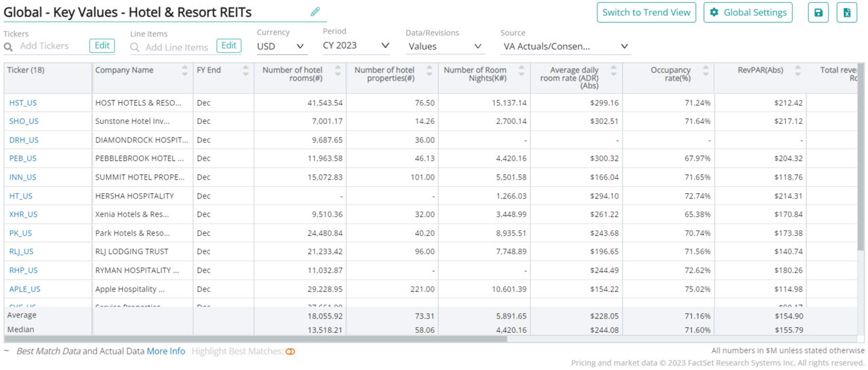868x370 pixels.
Task: Toggle Highlight Best Matches switch
Action: pyautogui.click(x=290, y=352)
